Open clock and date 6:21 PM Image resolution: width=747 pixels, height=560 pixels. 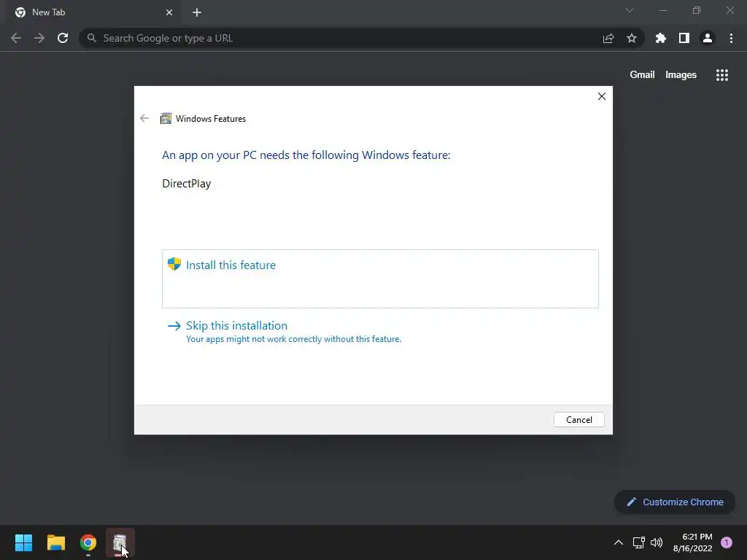693,542
